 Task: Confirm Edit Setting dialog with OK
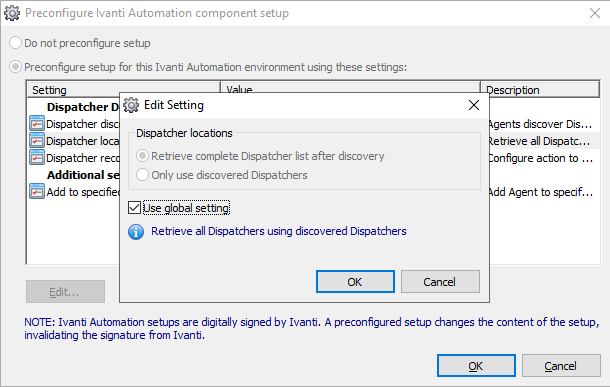355,282
